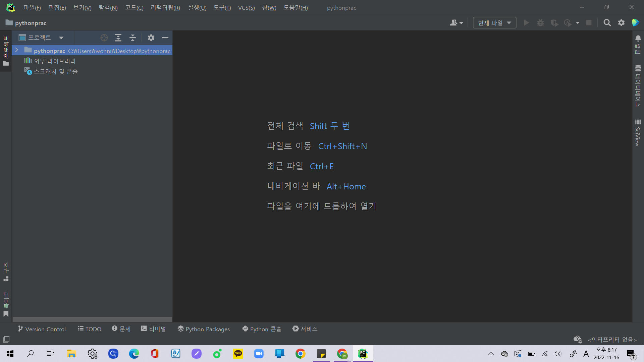Open Windows Start menu
644x362 pixels.
(x=10, y=354)
